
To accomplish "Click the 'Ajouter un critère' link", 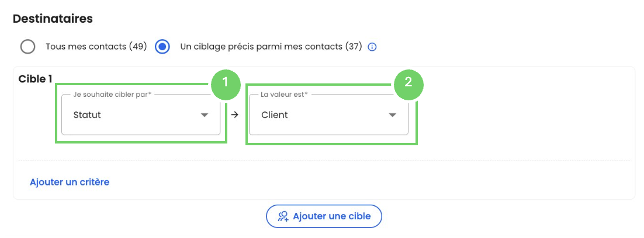I will tap(70, 182).
